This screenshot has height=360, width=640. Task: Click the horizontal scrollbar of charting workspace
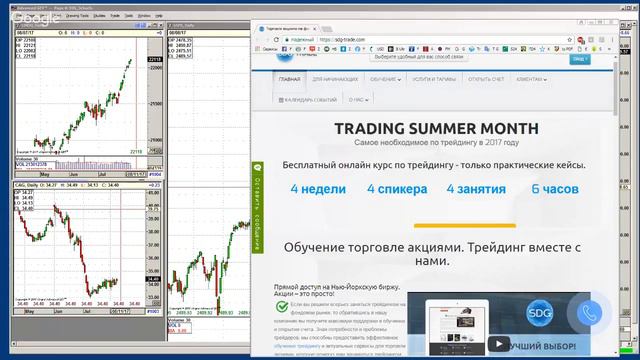[131, 344]
